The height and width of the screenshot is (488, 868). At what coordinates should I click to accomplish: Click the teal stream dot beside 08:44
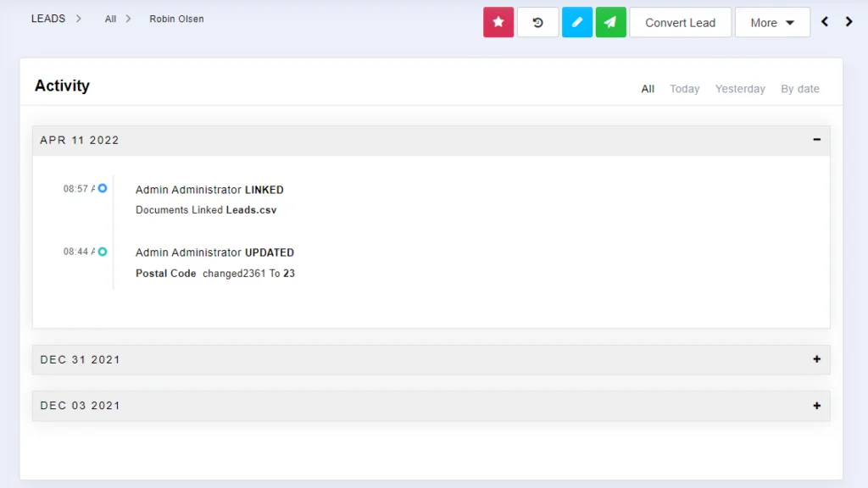(x=102, y=252)
